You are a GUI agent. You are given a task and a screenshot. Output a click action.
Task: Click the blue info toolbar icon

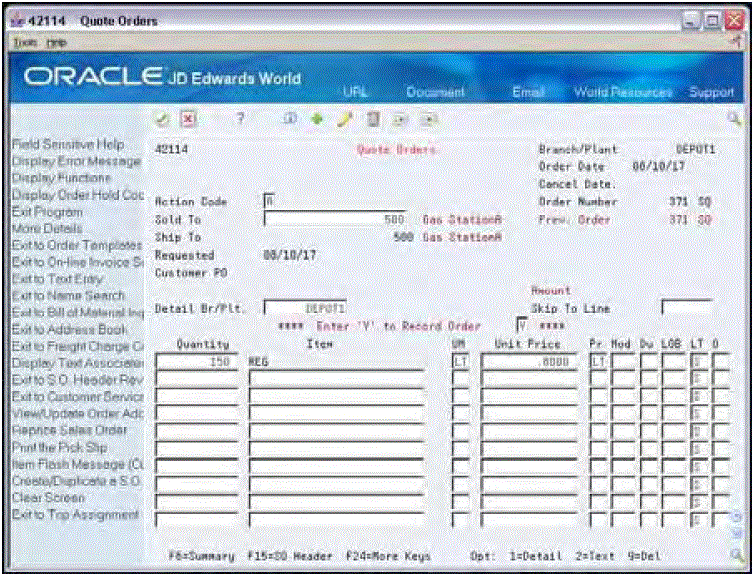(291, 120)
